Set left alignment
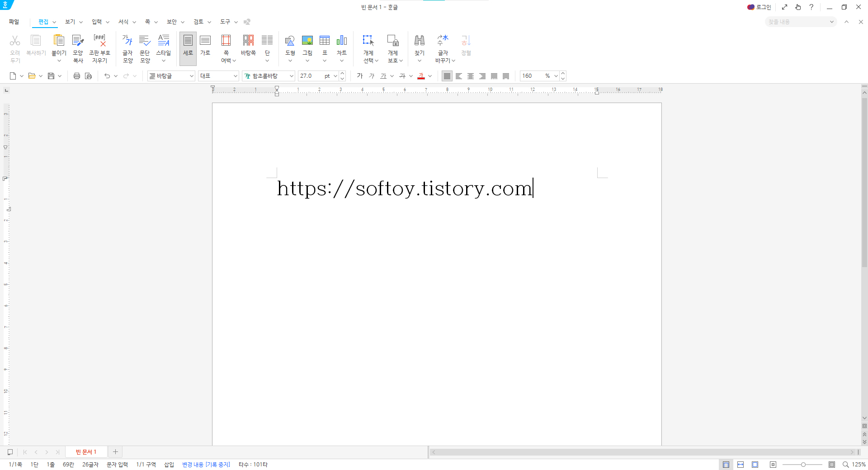Screen dimensions: 868x470 pyautogui.click(x=459, y=76)
